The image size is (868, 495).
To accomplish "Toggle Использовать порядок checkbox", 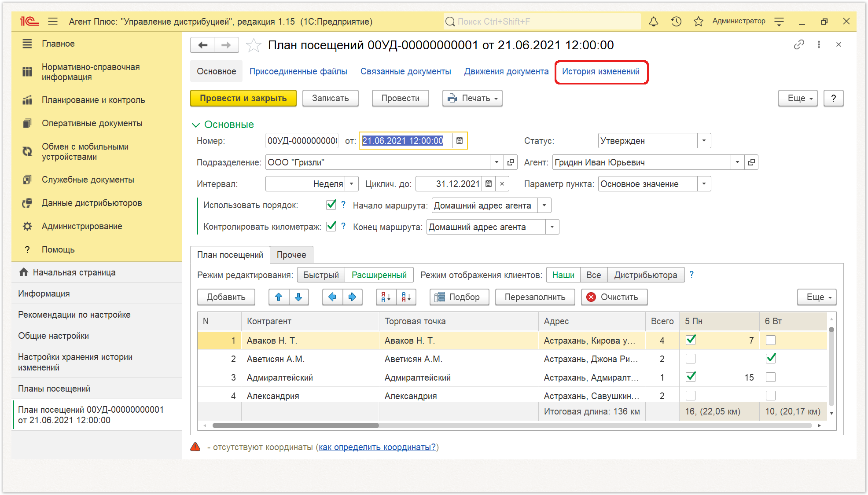I will pos(331,205).
